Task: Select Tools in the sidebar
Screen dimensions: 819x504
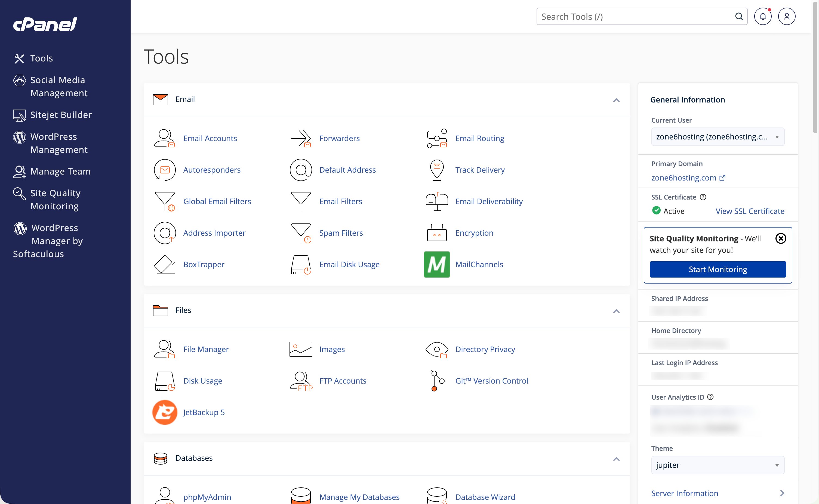Action: 33,58
